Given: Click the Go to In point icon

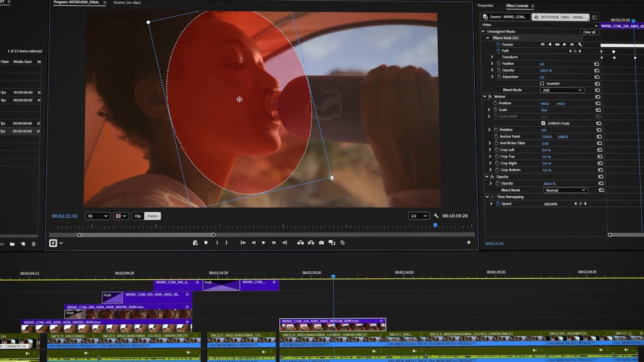Looking at the screenshot, I should 243,243.
